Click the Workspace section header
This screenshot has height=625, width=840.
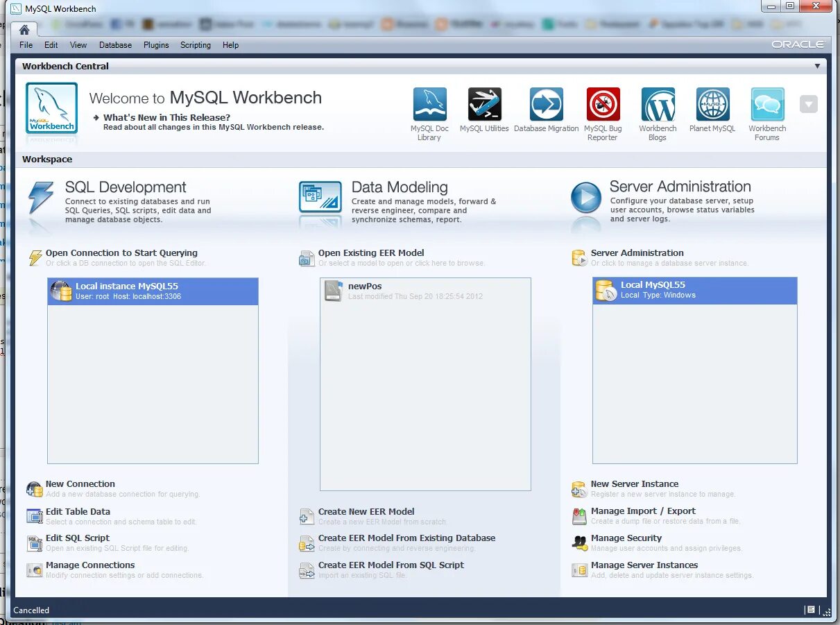47,160
